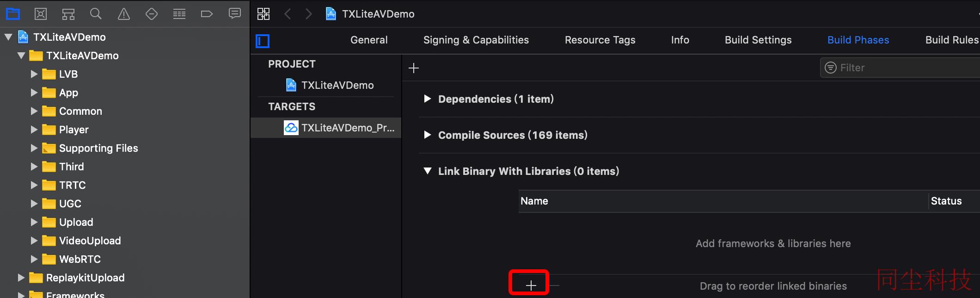Viewport: 980px width, 298px height.
Task: Open the Symbol navigator
Action: 68,14
